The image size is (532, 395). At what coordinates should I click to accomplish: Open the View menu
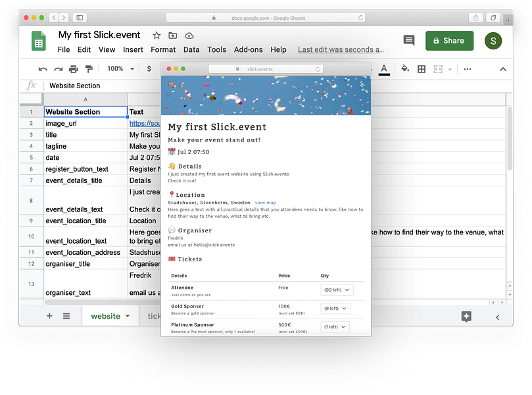[107, 49]
